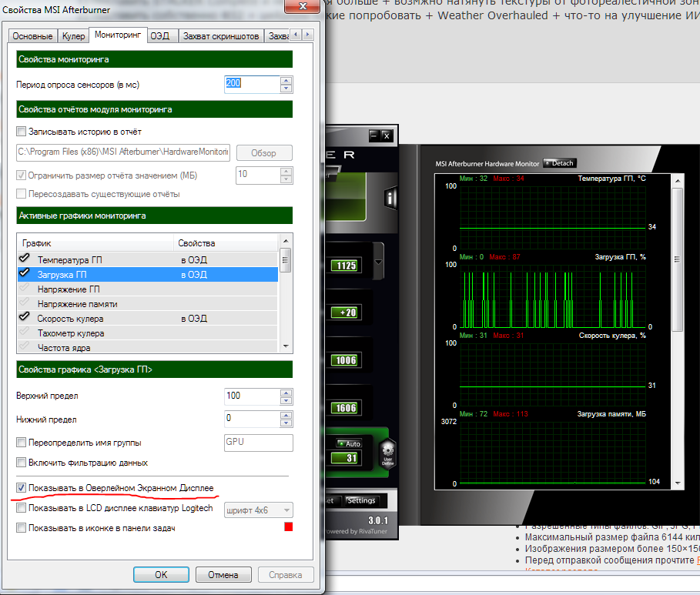Toggle the Auto fan speed button
The height and width of the screenshot is (595, 700).
[350, 443]
